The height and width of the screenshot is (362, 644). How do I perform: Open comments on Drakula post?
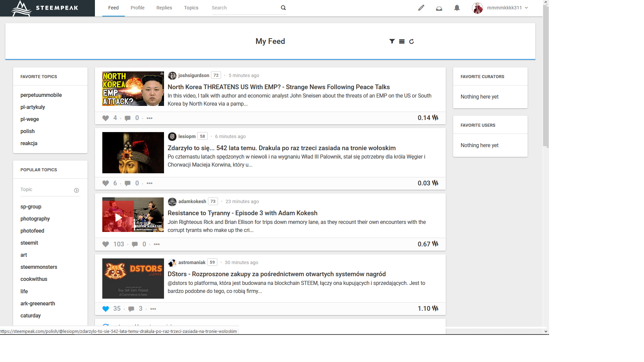click(x=127, y=183)
